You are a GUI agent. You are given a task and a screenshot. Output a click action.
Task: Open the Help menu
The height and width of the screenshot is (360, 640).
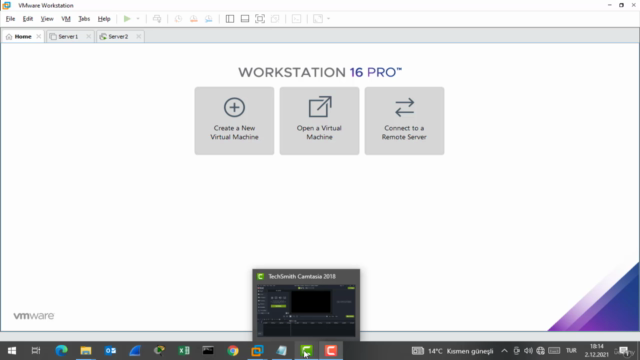click(104, 19)
